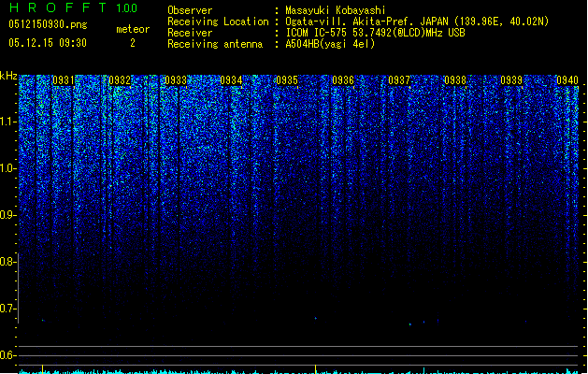The image size is (588, 374).
Task: Click the 'Receiving Location' label
Action: coord(218,22)
